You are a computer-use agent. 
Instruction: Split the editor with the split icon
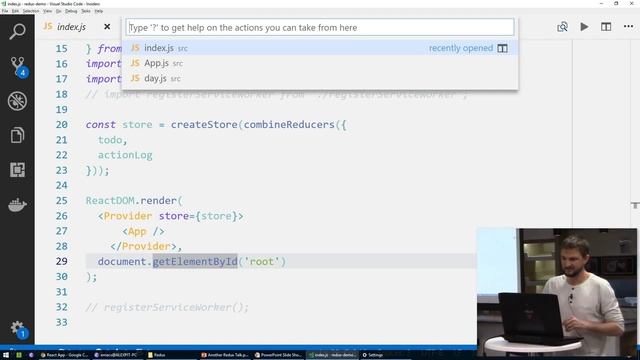click(x=606, y=27)
